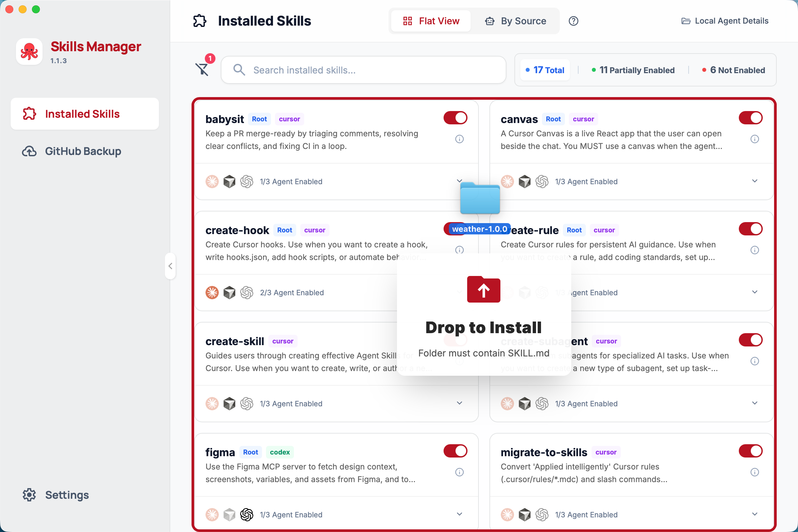
Task: Click the search installed skills field
Action: (363, 70)
